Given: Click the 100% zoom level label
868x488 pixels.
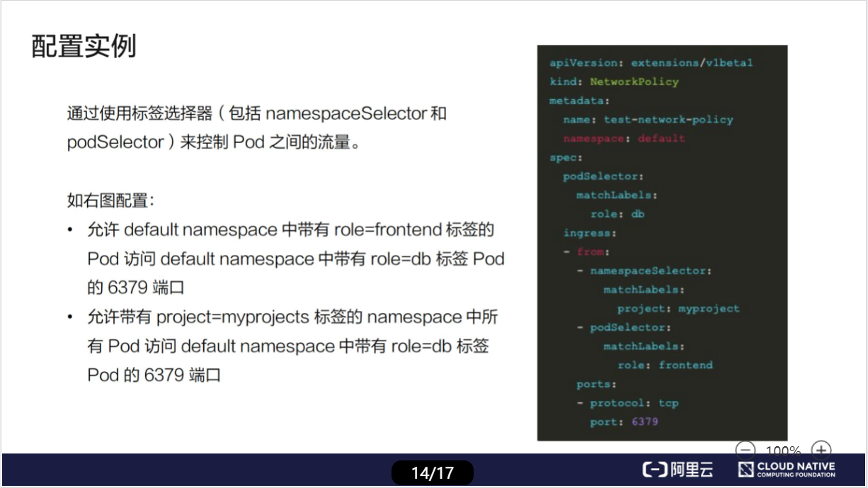Looking at the screenshot, I should coord(782,450).
